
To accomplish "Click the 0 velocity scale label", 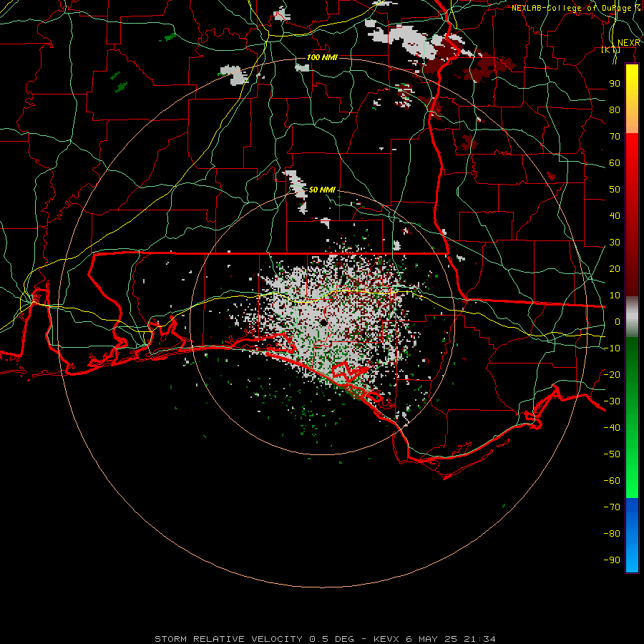I will click(x=618, y=322).
